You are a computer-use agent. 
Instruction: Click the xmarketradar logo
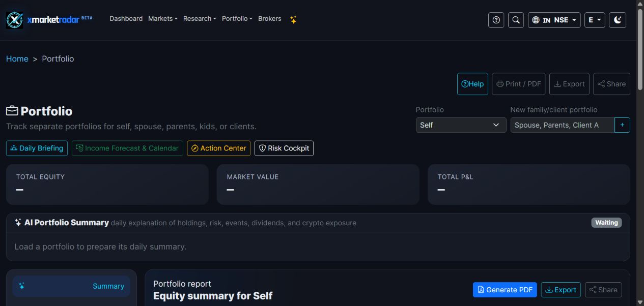(49, 20)
